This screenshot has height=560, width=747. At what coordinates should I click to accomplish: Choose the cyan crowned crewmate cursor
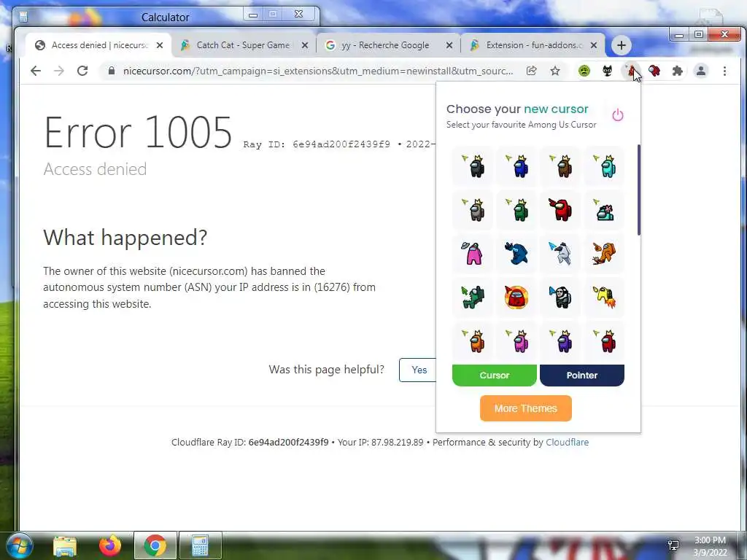pyautogui.click(x=605, y=167)
